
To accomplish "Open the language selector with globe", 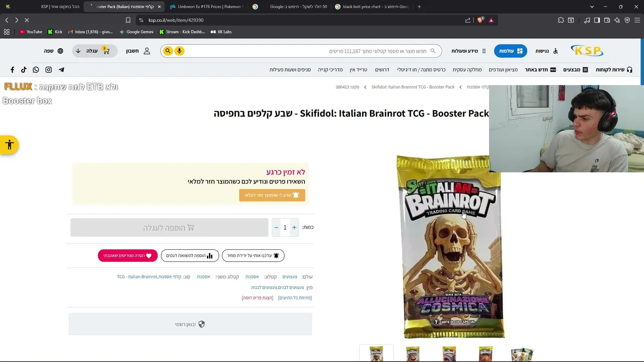I will [x=53, y=51].
